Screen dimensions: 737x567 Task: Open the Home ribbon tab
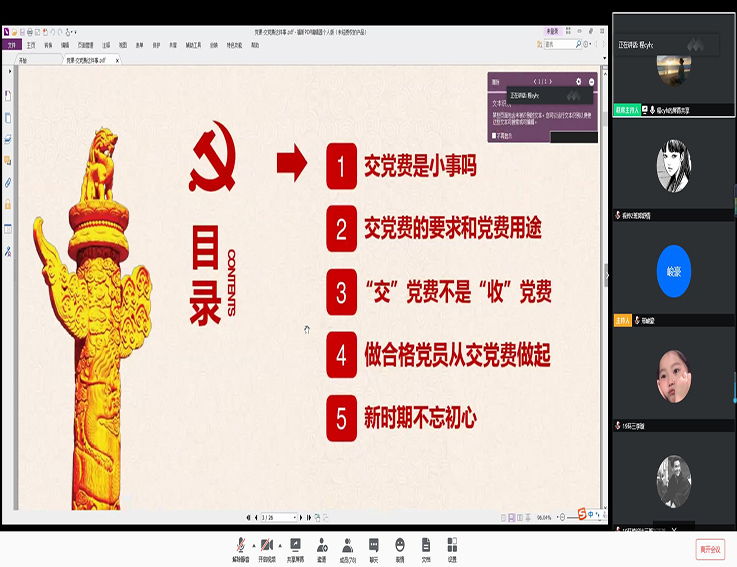tap(31, 45)
